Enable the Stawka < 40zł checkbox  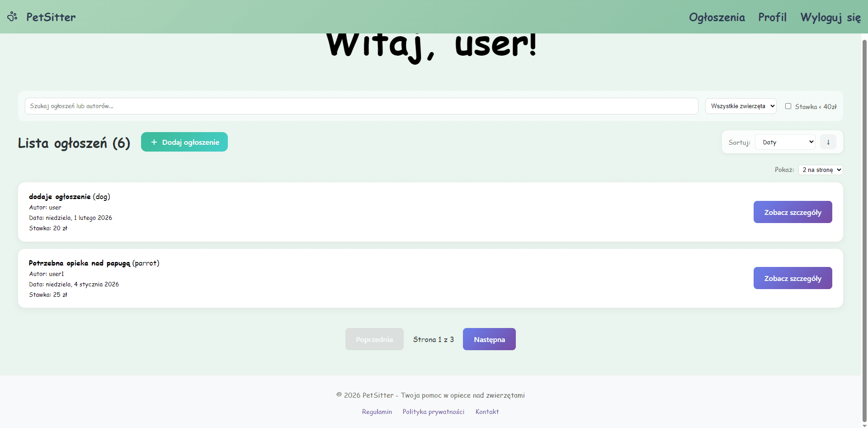(788, 106)
